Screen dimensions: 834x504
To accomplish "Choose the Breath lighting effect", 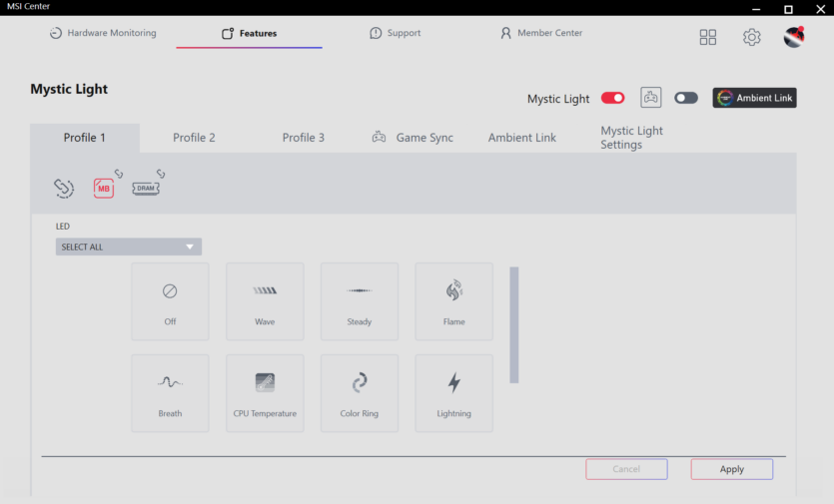I will pyautogui.click(x=170, y=393).
